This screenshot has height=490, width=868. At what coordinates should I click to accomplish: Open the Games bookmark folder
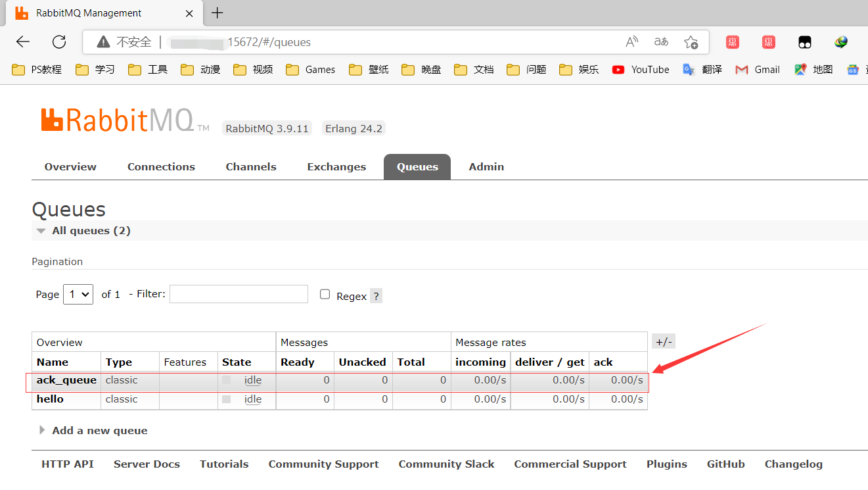pyautogui.click(x=310, y=70)
